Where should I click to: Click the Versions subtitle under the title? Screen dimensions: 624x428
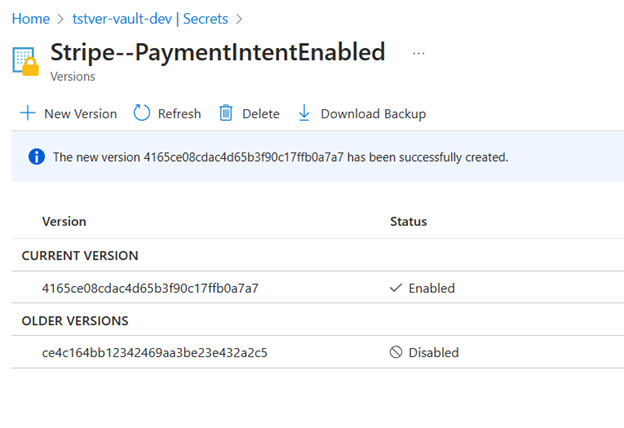72,76
